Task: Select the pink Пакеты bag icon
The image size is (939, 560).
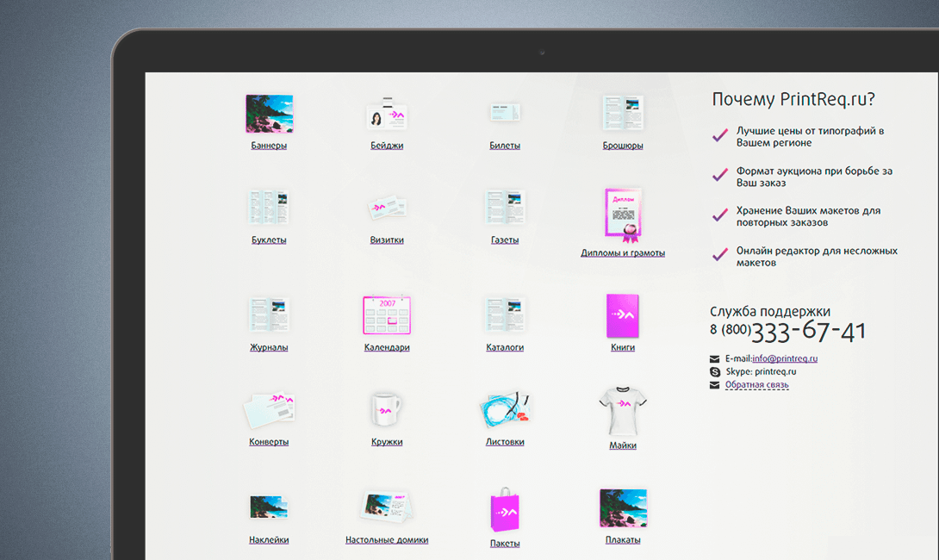Action: pyautogui.click(x=505, y=510)
